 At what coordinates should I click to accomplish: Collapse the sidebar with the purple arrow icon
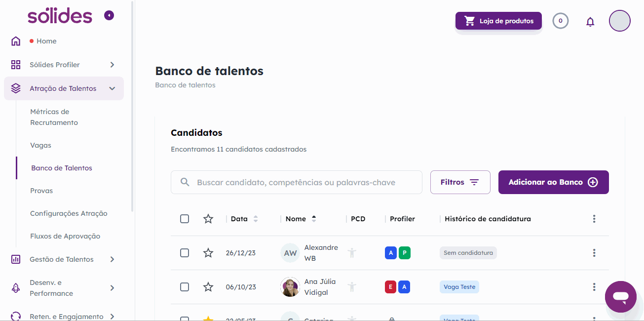tap(109, 15)
